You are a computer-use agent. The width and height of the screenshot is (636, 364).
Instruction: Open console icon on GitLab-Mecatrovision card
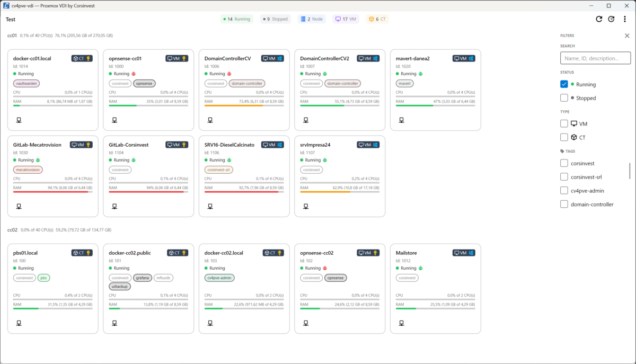coord(19,206)
